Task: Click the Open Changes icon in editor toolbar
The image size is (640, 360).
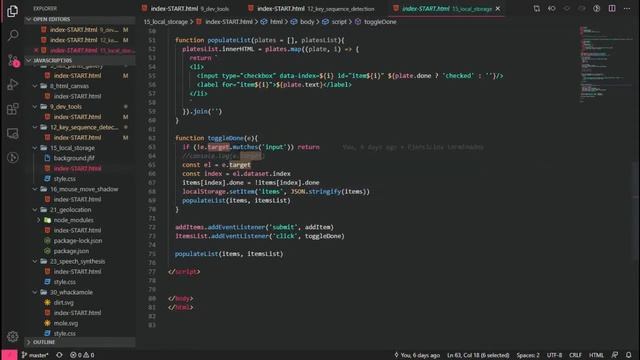Action: pos(536,9)
